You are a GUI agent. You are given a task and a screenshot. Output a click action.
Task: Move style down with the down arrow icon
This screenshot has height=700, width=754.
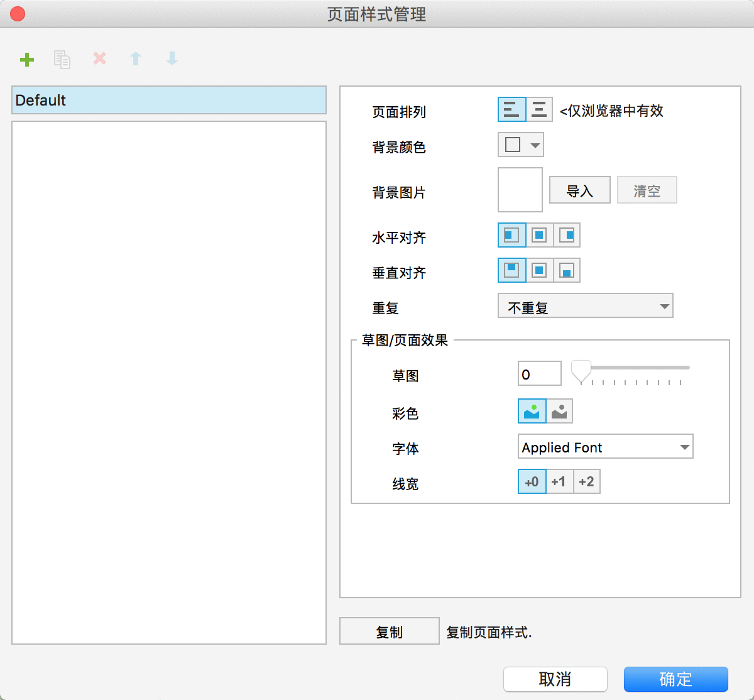[x=172, y=58]
